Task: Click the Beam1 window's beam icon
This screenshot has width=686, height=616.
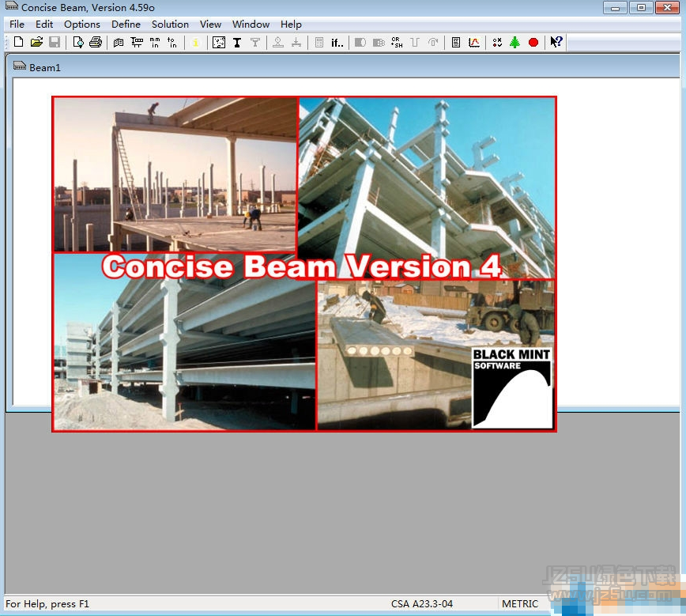Action: coord(19,66)
